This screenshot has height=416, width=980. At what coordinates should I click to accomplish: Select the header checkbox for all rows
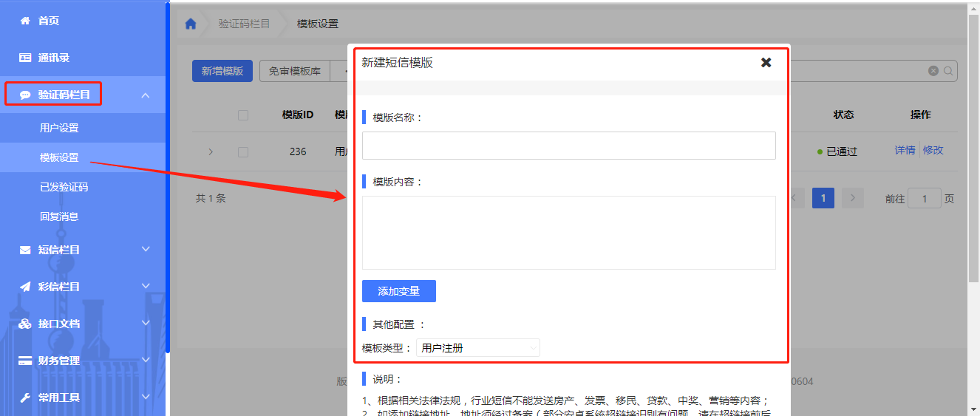[243, 115]
